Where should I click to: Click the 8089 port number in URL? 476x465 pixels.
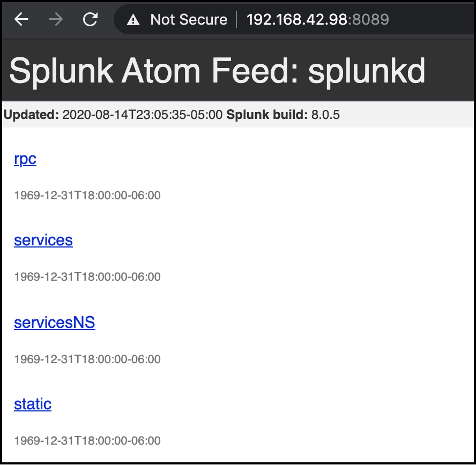[370, 20]
